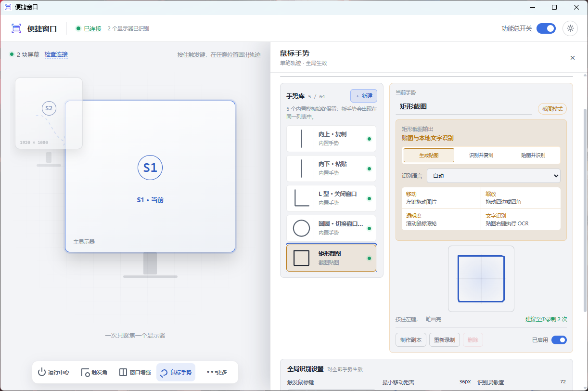Edit the 矩形截图 gesture name field

[463, 107]
